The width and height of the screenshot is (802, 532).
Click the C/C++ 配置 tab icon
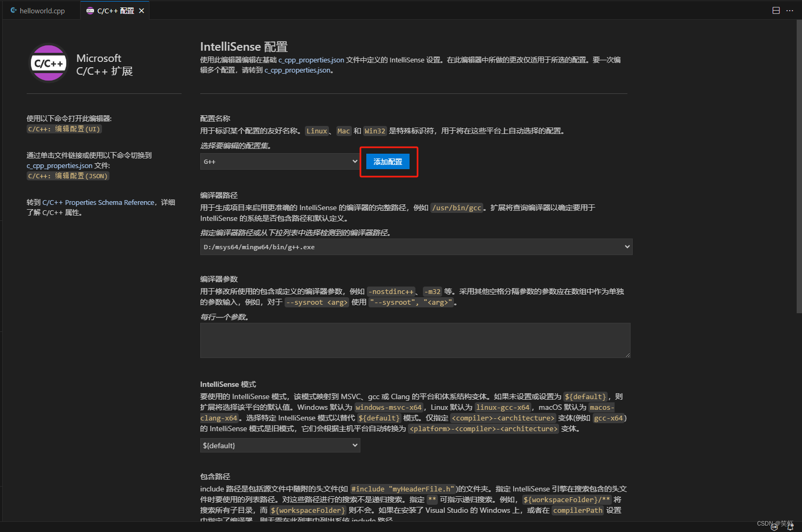coord(90,11)
